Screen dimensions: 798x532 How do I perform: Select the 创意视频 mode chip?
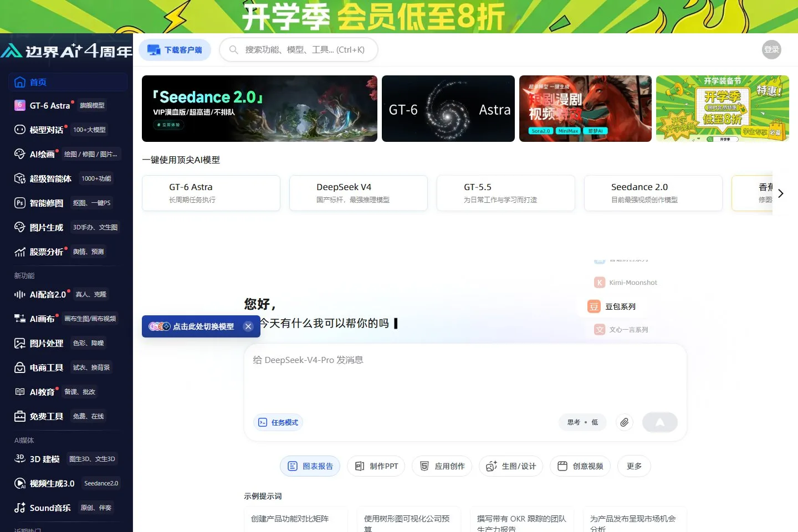(580, 466)
